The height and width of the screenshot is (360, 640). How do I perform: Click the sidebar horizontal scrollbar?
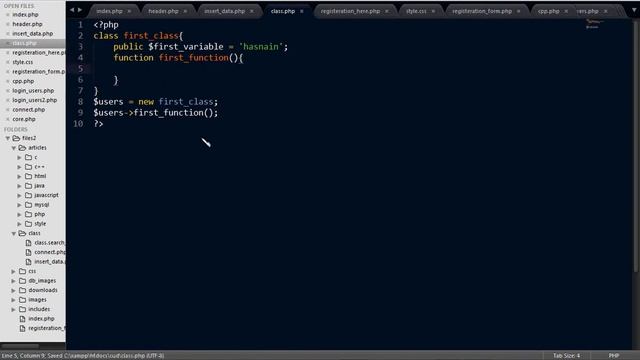[x=20, y=346]
